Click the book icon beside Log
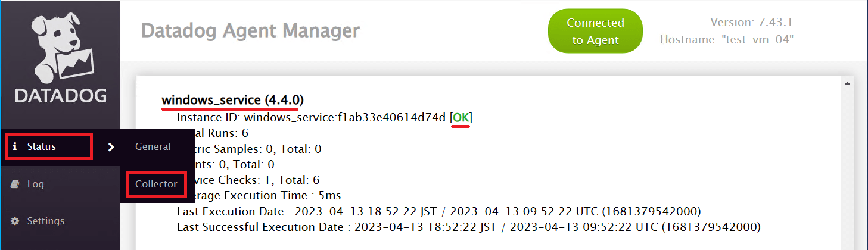The height and width of the screenshot is (250, 868). (x=15, y=185)
